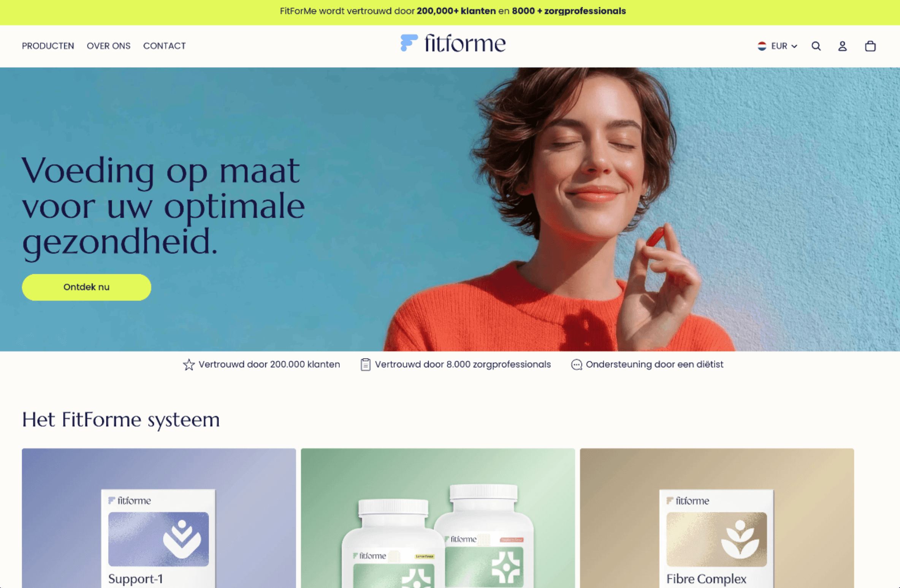The width and height of the screenshot is (900, 588).
Task: Open the PRODUCTEN menu
Action: pyautogui.click(x=48, y=46)
